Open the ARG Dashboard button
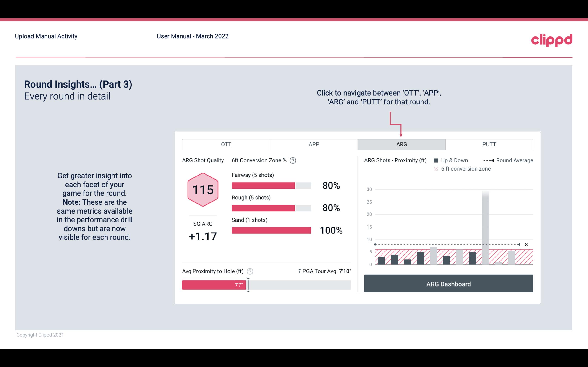Screen dimensions: 588x367 [x=449, y=283]
